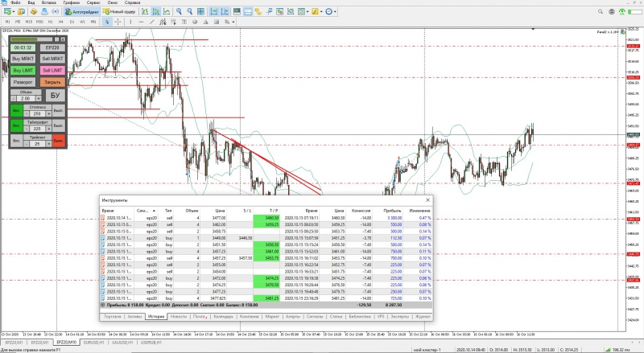Open the Сервис menu
The width and height of the screenshot is (644, 353).
(93, 2)
